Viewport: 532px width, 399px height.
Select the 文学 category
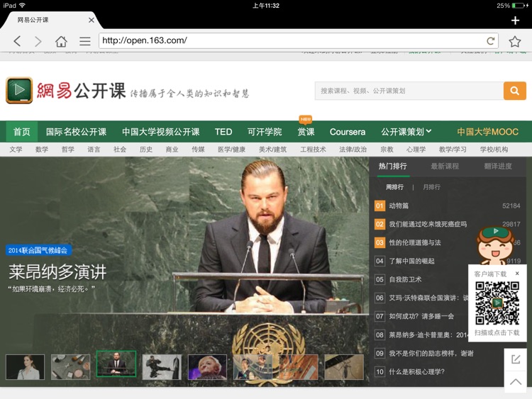[16, 150]
